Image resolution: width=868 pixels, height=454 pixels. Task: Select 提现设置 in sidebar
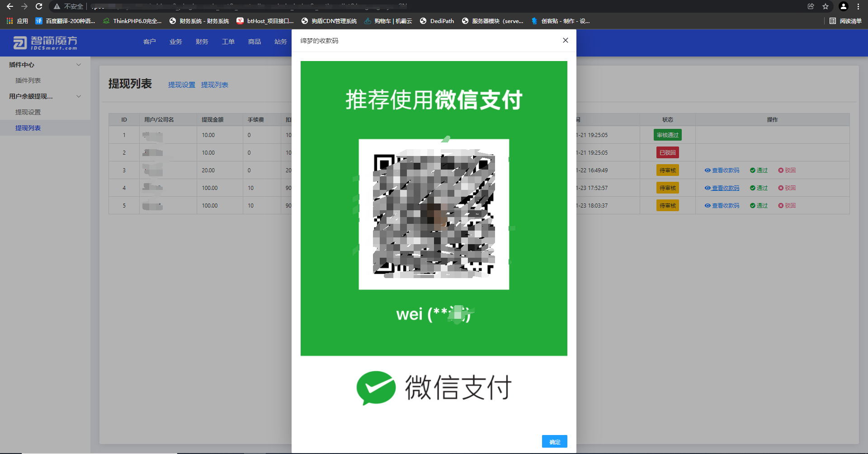[x=28, y=112]
